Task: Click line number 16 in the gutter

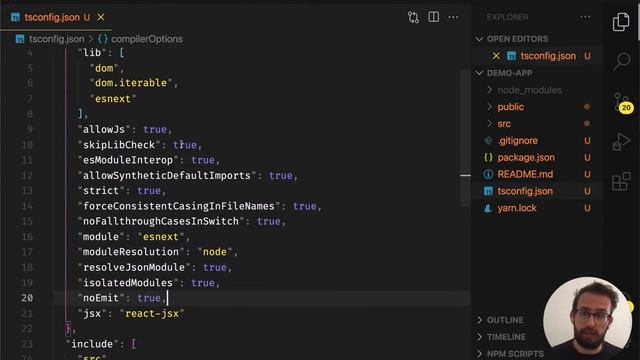Action: [x=27, y=237]
